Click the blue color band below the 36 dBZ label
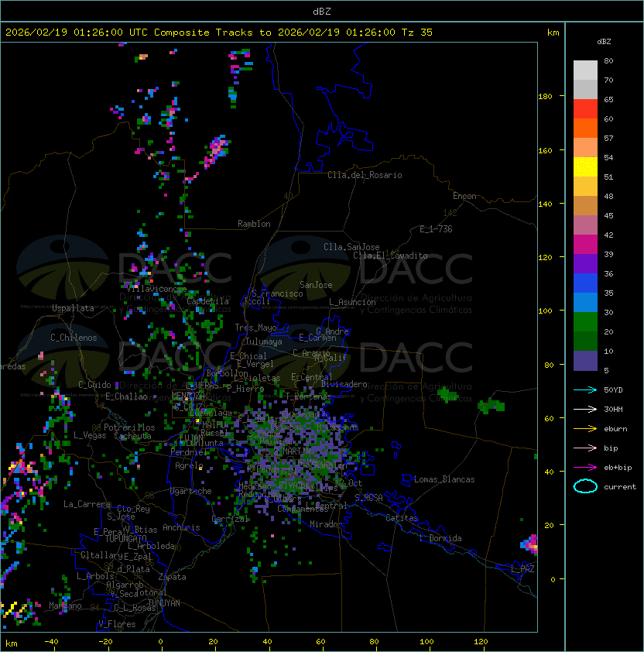 click(x=585, y=283)
